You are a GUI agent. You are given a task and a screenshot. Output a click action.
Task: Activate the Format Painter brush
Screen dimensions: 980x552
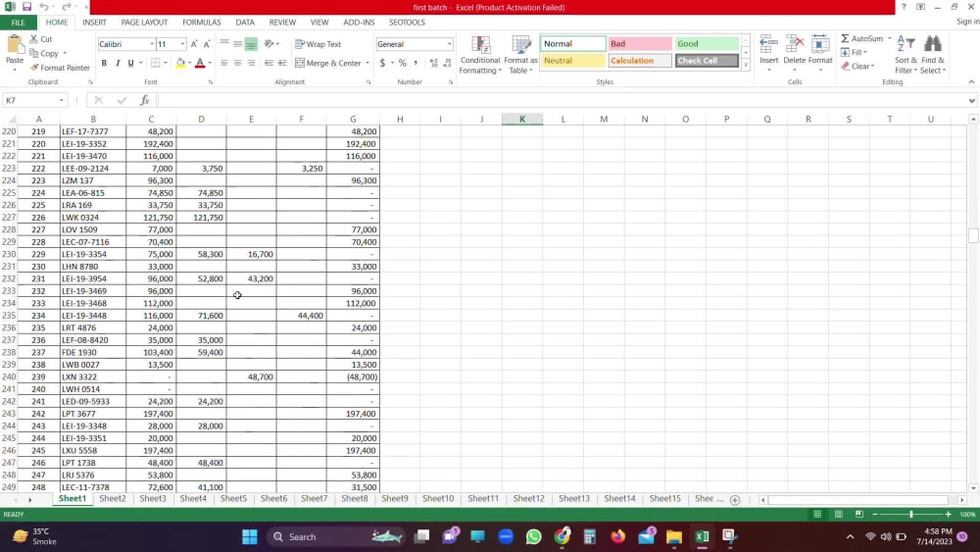tap(34, 68)
